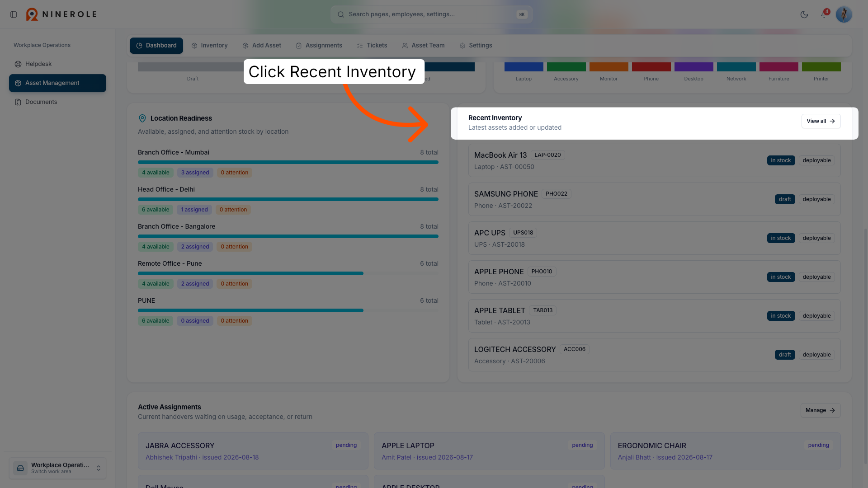Click the Documents file icon

[x=18, y=102]
